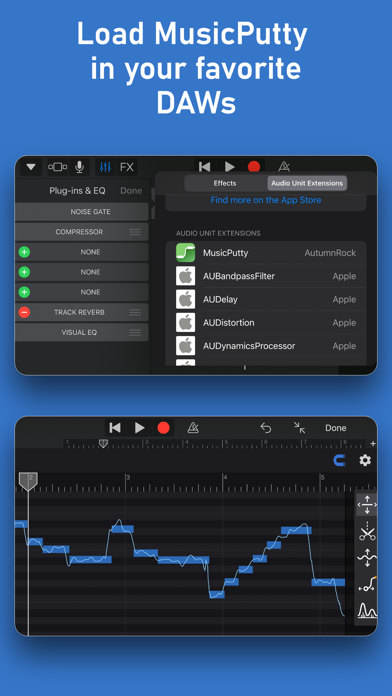This screenshot has height=696, width=392.
Task: Open the track navigation triangle menu
Action: click(x=31, y=167)
